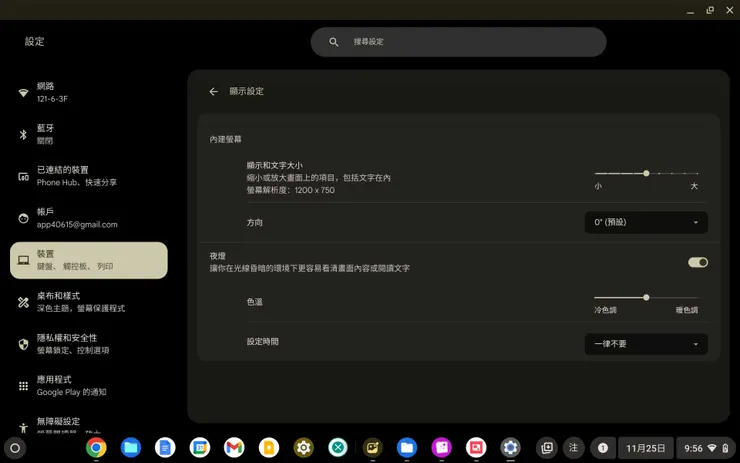Open 桌布和樣式 settings section
Viewport: 740px width, 463px height.
[89, 302]
